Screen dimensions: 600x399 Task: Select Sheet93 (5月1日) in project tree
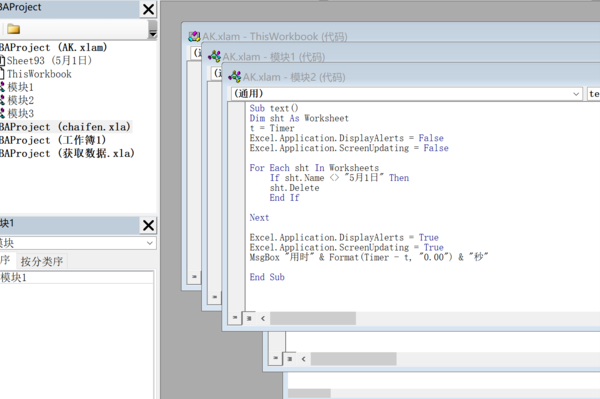click(49, 60)
